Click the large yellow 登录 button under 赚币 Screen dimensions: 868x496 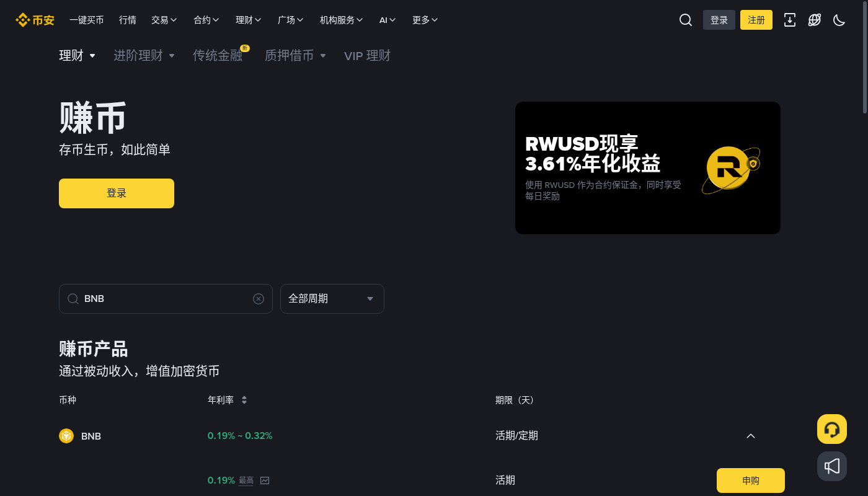pyautogui.click(x=117, y=193)
